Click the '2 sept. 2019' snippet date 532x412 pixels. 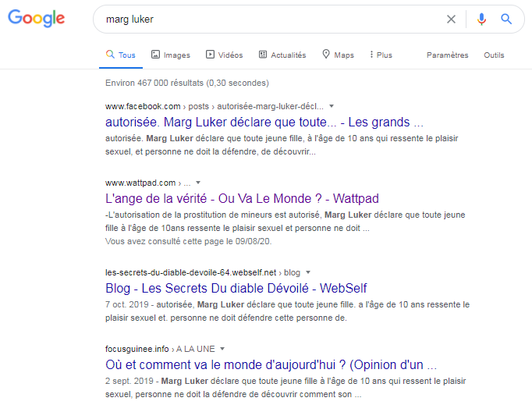[x=129, y=381]
